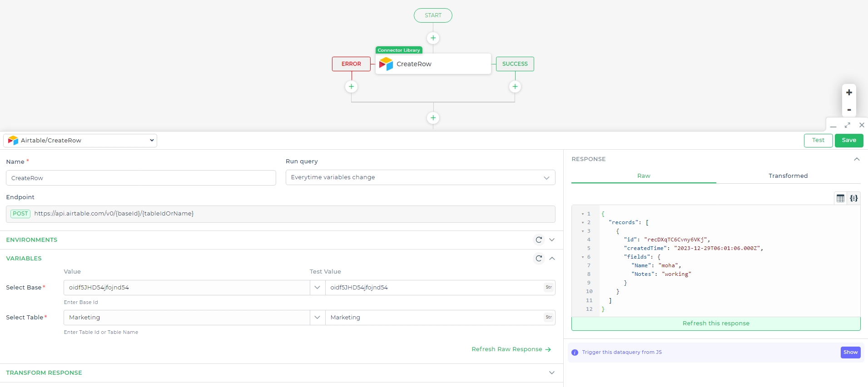Add a step below the START node

(433, 38)
